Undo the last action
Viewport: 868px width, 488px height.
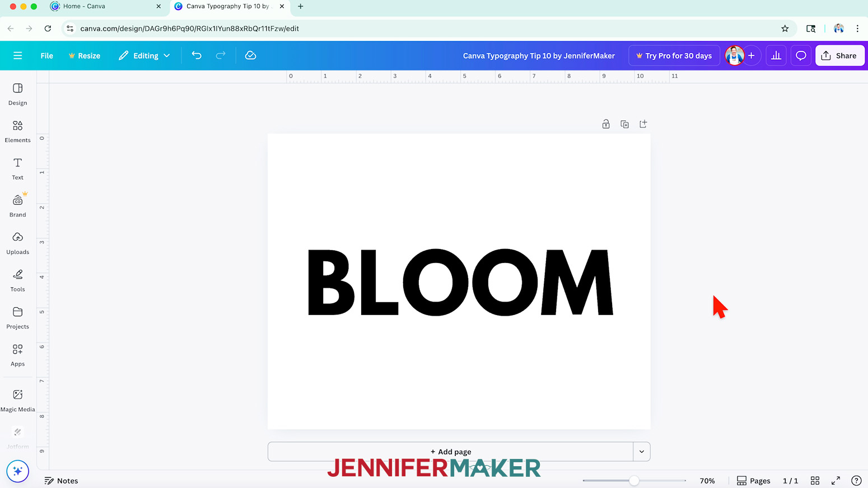(x=197, y=55)
